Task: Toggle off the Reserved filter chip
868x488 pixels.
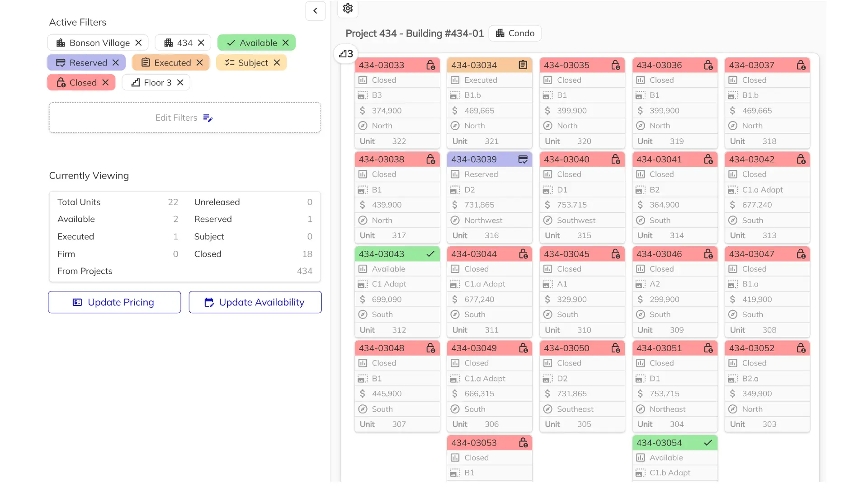Action: (116, 63)
